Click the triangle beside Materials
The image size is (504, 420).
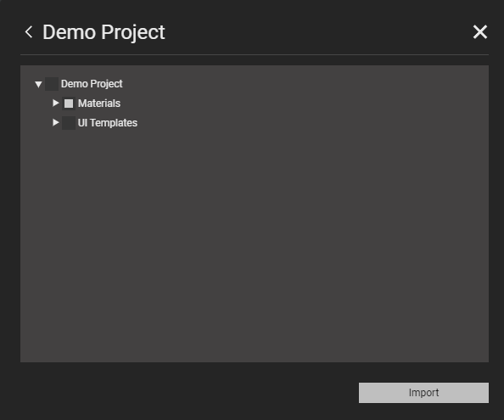[x=56, y=104]
